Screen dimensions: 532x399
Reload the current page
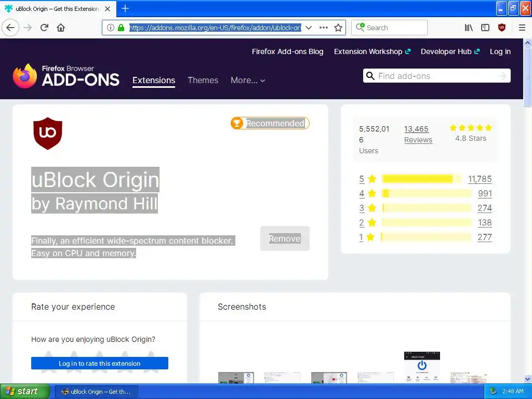[45, 28]
